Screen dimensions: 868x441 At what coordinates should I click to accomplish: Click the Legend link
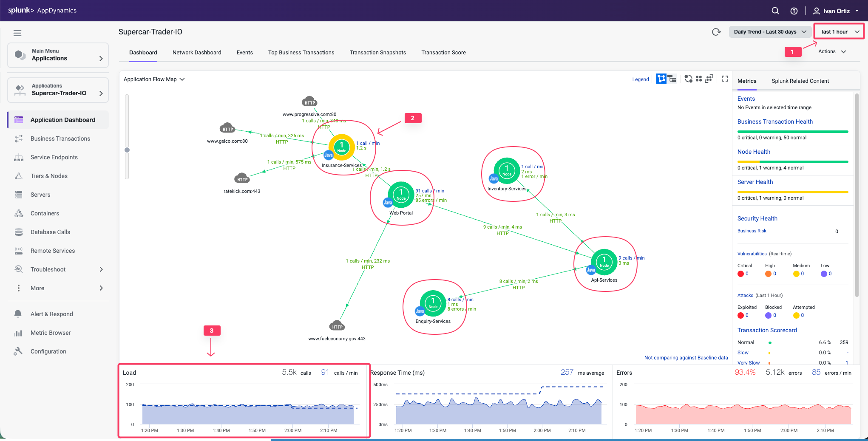coord(640,79)
